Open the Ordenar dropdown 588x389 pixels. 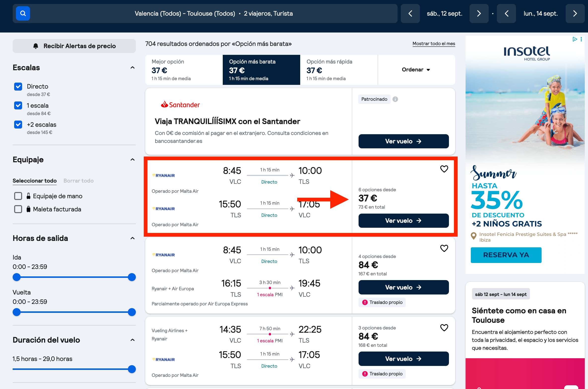click(416, 70)
